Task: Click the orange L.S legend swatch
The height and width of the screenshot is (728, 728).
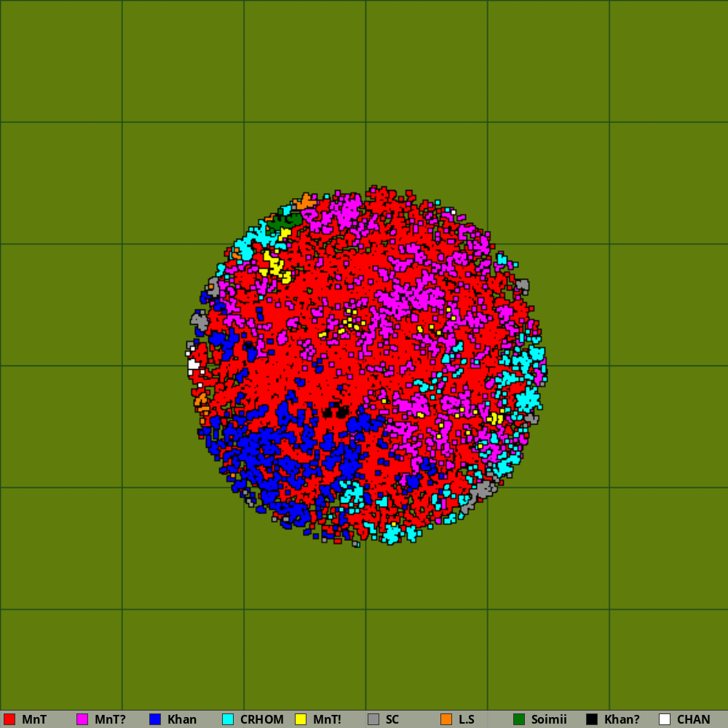Action: 446,719
